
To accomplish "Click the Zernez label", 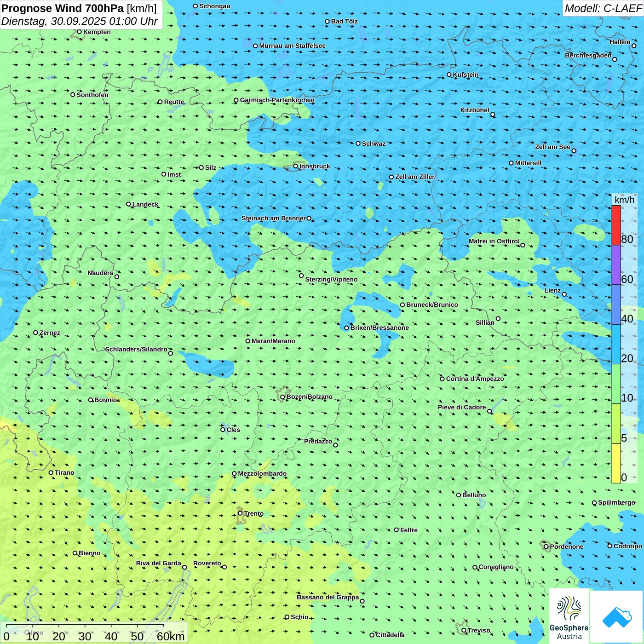I will tap(50, 333).
